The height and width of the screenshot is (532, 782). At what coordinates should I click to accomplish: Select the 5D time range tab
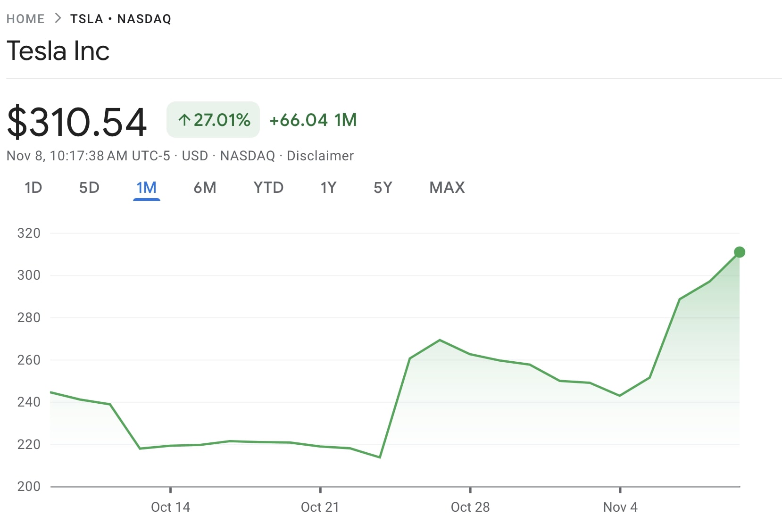[90, 188]
